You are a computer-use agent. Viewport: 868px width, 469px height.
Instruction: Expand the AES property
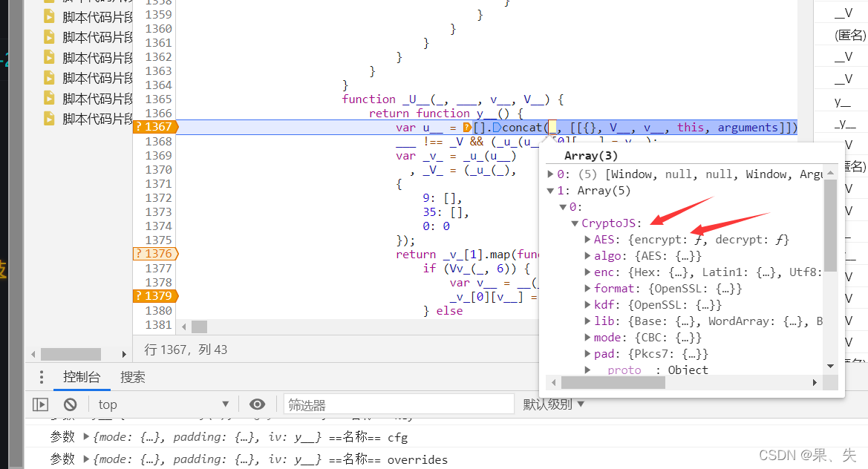click(587, 240)
